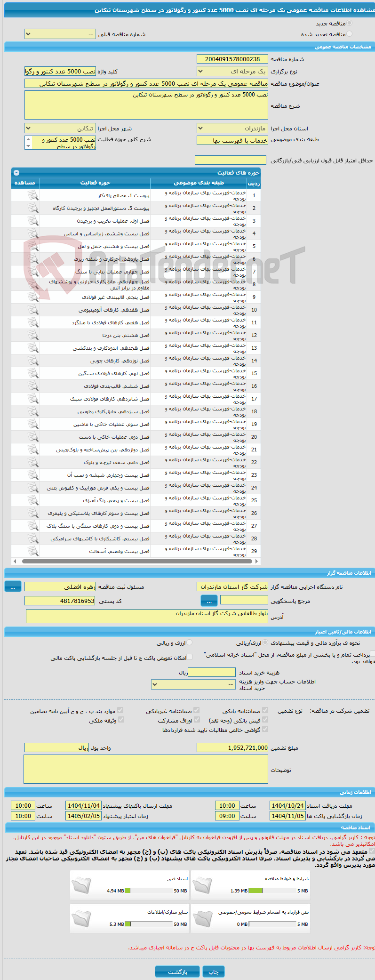375x980 pixels.
Task: Click the مبلغ تضمین field
Action: [232, 747]
